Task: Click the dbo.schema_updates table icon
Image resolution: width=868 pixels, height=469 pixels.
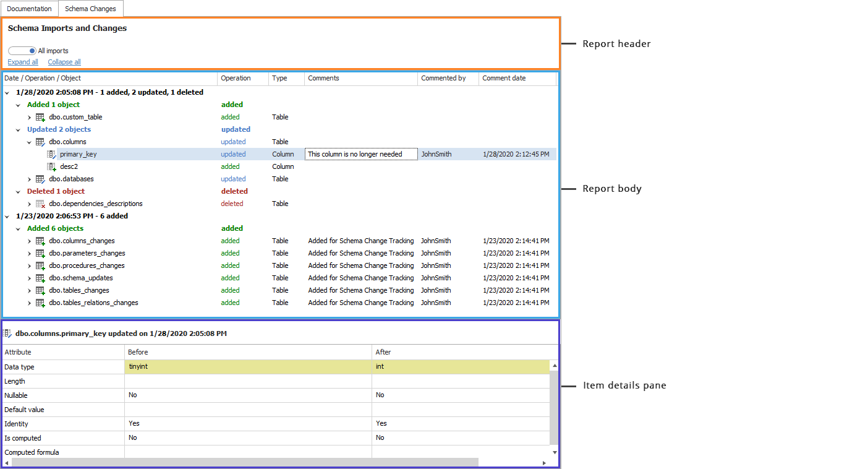Action: click(x=40, y=278)
